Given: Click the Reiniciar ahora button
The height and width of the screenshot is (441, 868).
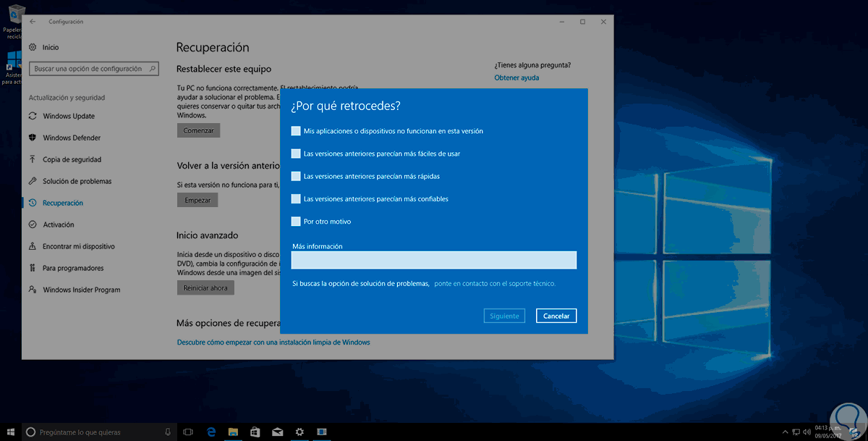Looking at the screenshot, I should [205, 287].
